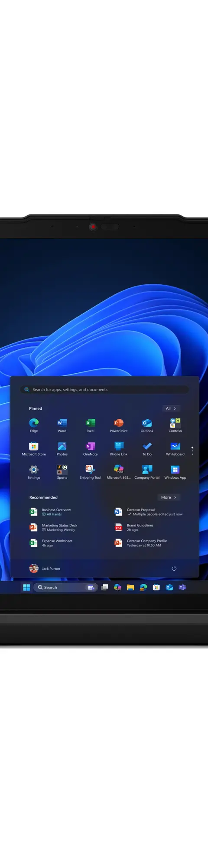Go to next pinned apps page dots
This screenshot has height=868, width=208.
point(192,451)
